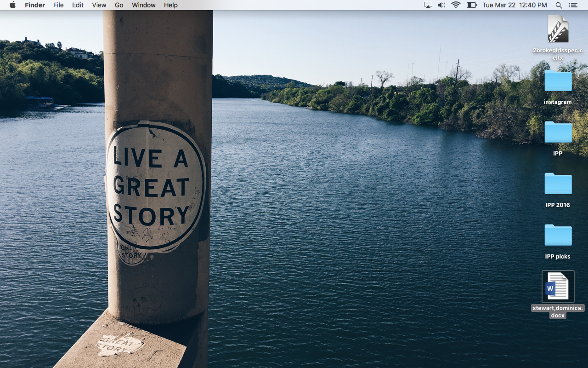Open Notification Center list icon
The width and height of the screenshot is (588, 368).
[573, 5]
